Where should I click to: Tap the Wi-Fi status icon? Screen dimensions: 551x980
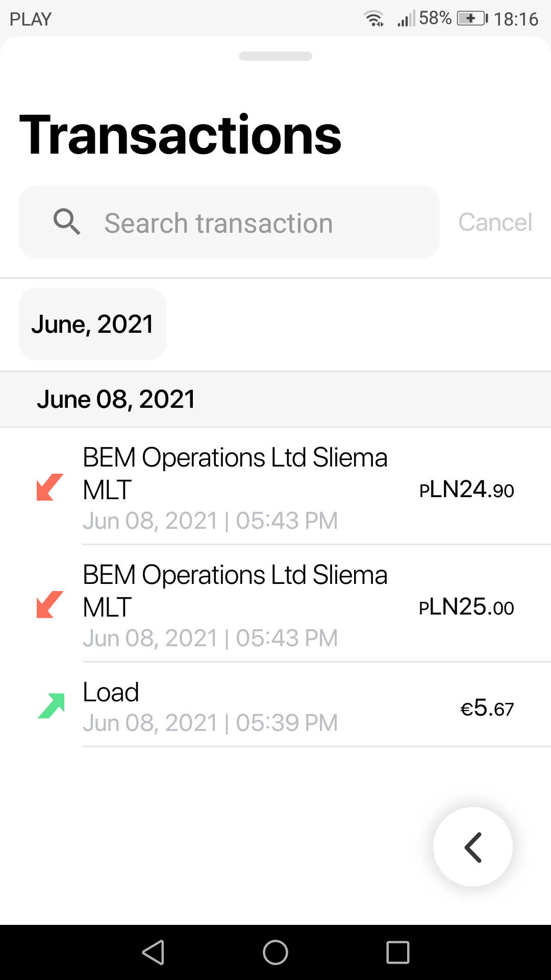(374, 19)
